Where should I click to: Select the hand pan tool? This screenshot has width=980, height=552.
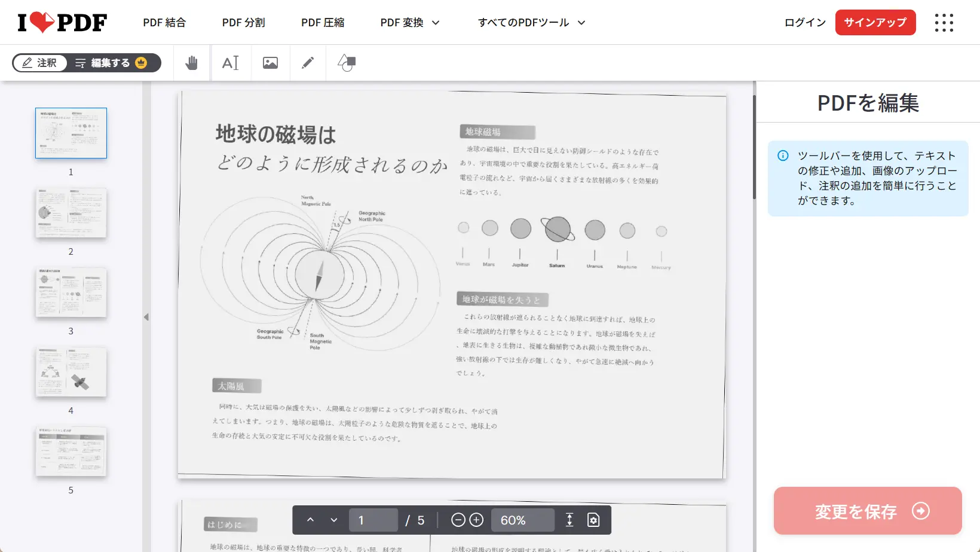191,62
